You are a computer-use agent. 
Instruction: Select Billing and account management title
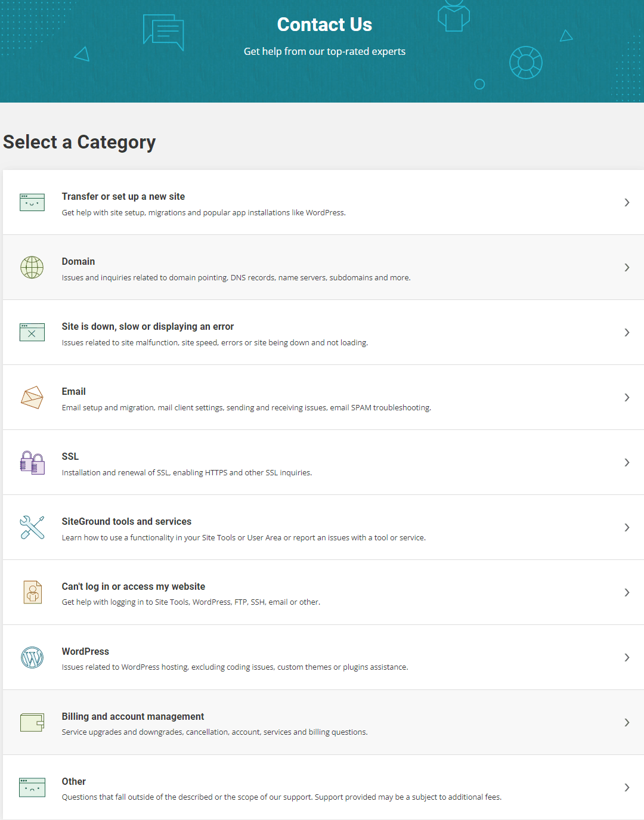133,716
